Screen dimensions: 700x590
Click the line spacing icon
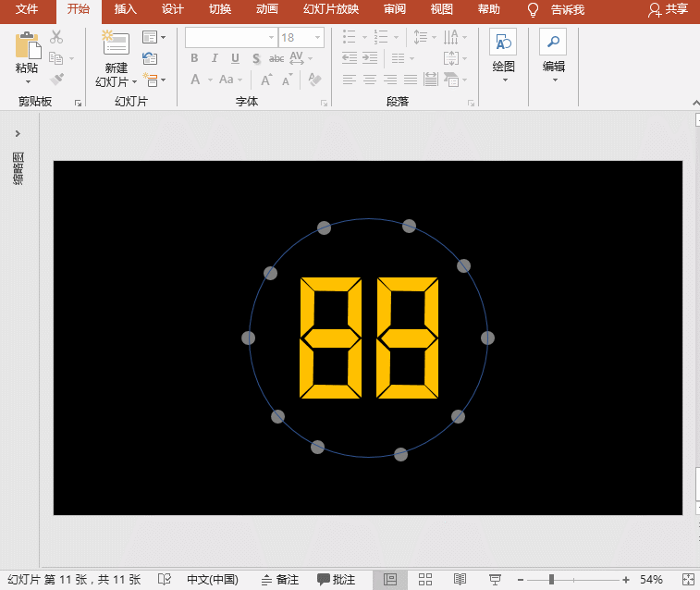point(420,37)
